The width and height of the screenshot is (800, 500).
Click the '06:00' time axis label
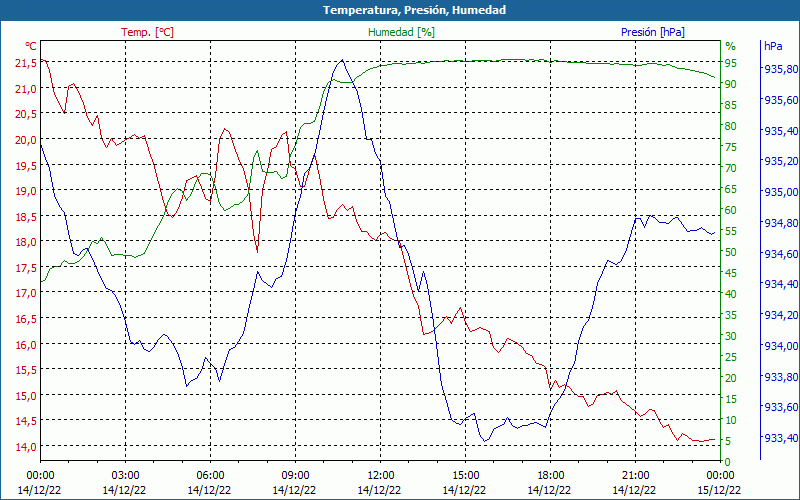(x=210, y=476)
